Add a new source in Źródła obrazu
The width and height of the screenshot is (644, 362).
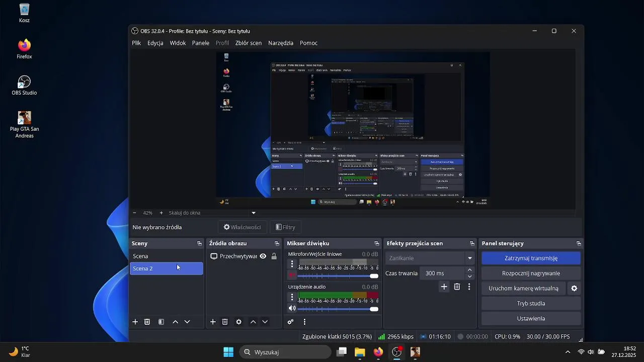[213, 322]
